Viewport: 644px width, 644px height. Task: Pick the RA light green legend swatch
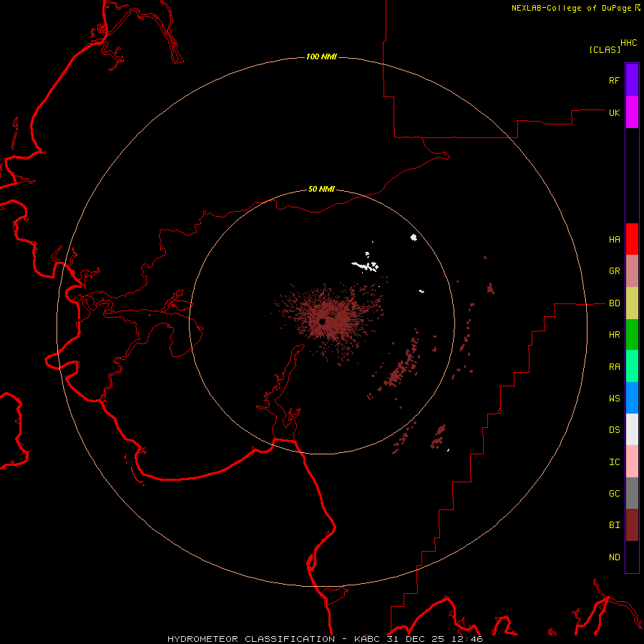tap(632, 366)
